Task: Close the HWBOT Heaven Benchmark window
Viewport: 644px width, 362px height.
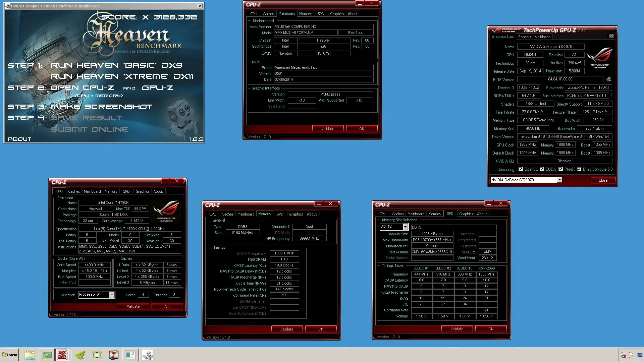Action: point(200,6)
